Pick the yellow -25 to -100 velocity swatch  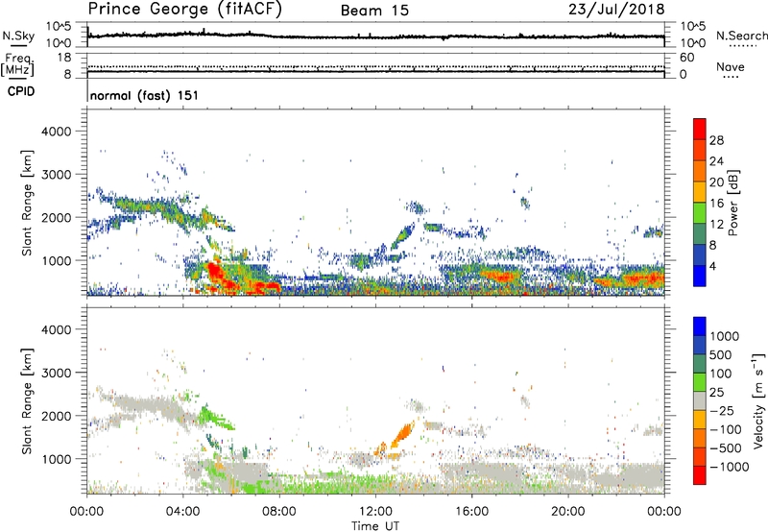(x=700, y=420)
